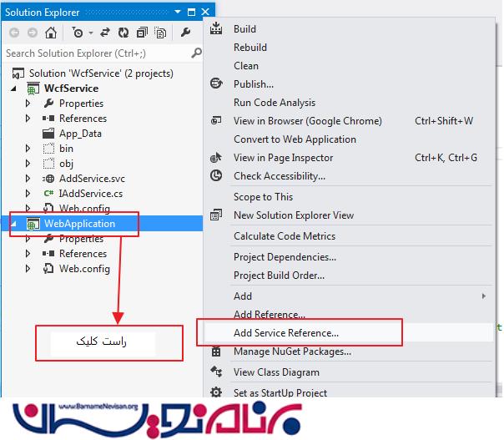Click the Collapse All toolbar icon
The width and height of the screenshot is (504, 440).
click(142, 33)
